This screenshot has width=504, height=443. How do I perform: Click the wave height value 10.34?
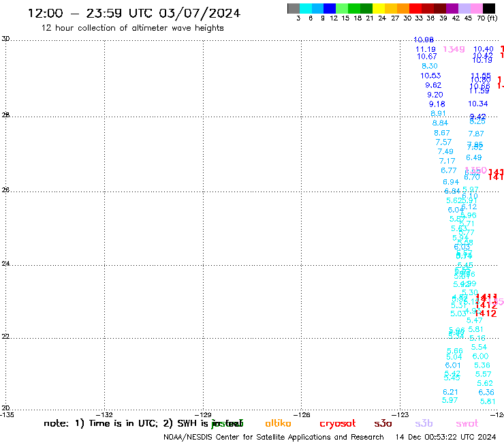pos(478,104)
